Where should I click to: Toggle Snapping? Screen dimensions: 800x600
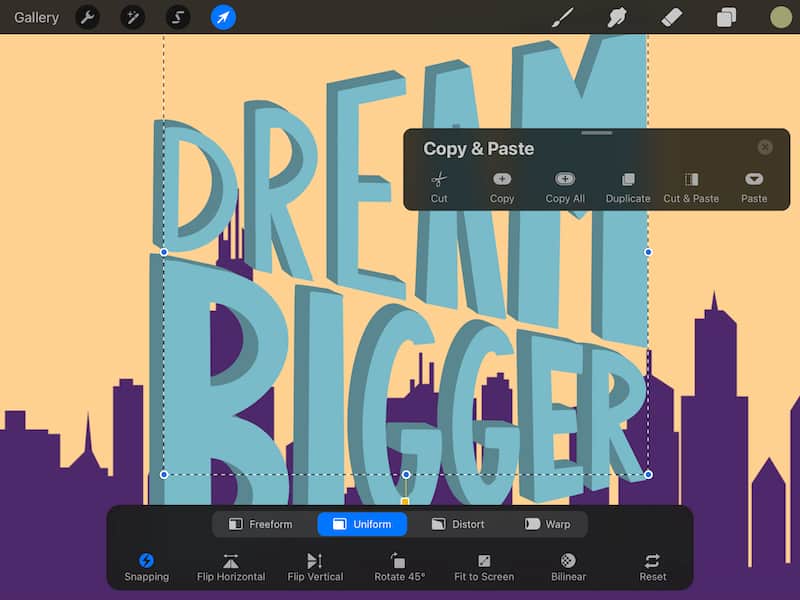146,567
